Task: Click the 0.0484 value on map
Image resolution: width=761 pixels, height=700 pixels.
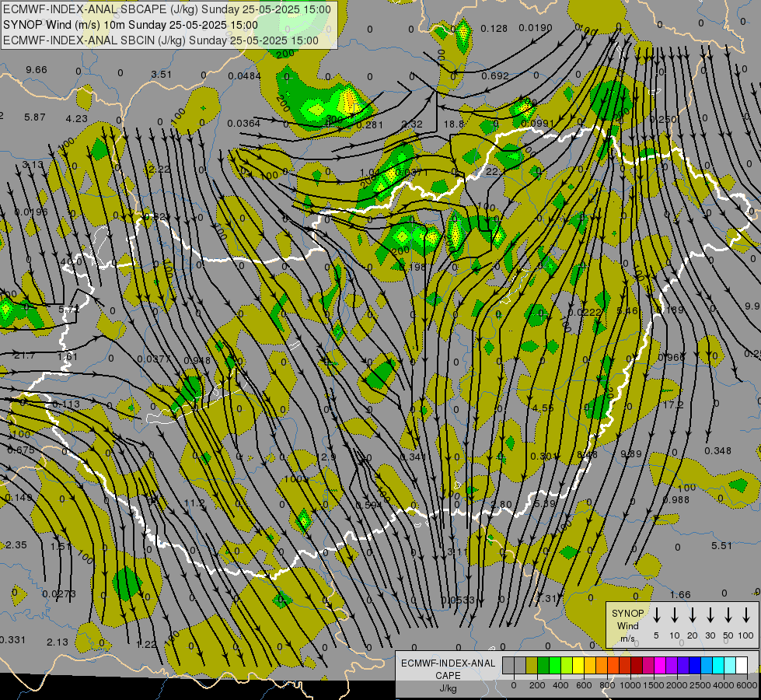Action: [244, 75]
